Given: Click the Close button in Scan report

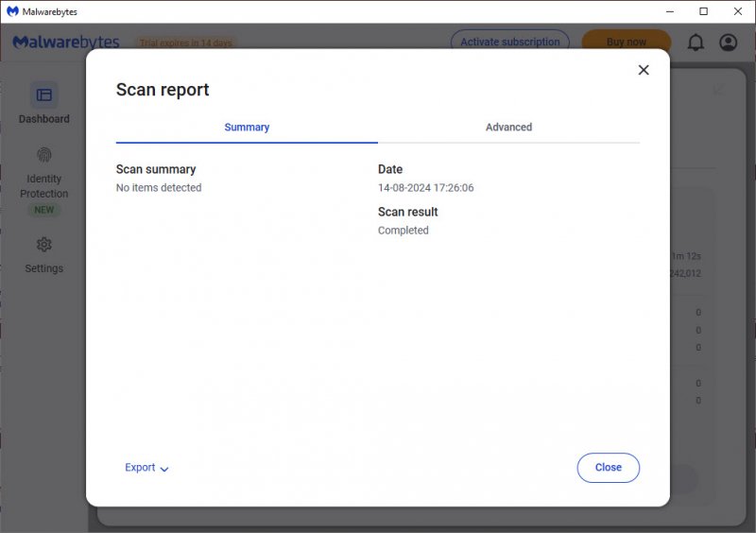Looking at the screenshot, I should pos(608,468).
